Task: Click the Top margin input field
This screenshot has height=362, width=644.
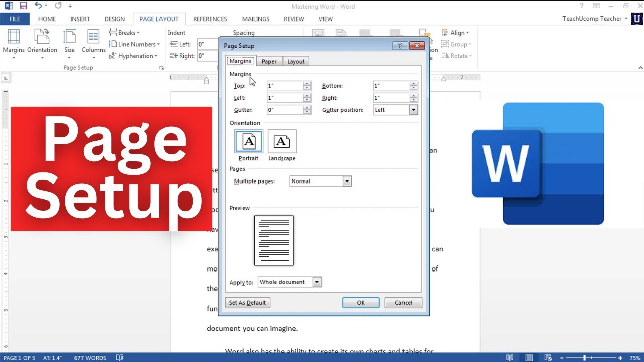Action: coord(285,86)
